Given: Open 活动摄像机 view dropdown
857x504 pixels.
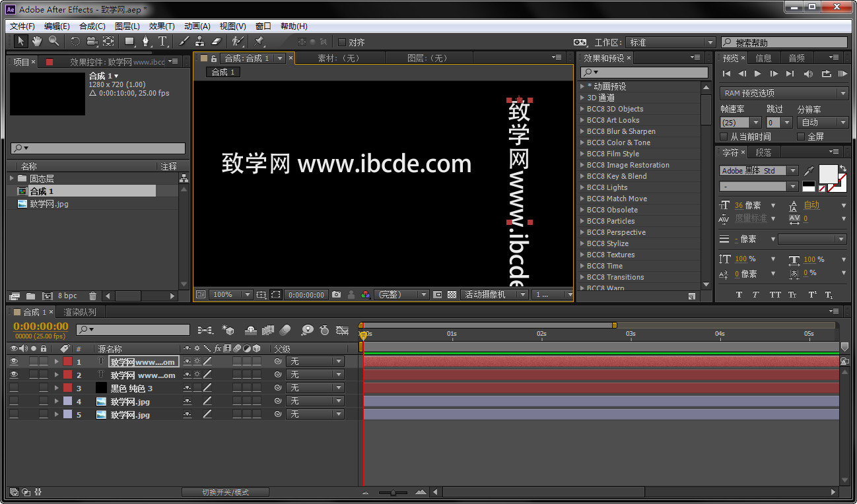Looking at the screenshot, I should pyautogui.click(x=495, y=295).
